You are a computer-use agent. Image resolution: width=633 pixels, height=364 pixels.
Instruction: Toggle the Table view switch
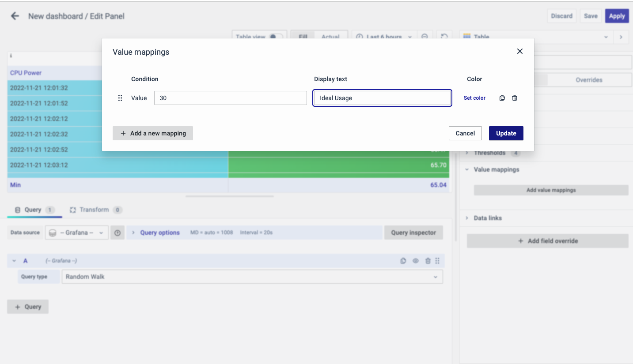coord(276,37)
